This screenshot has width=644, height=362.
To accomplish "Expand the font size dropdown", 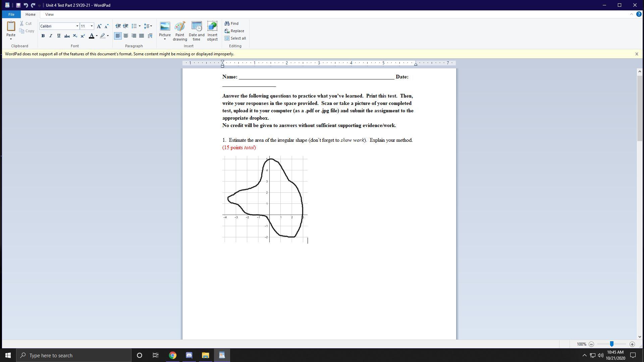I will (92, 26).
